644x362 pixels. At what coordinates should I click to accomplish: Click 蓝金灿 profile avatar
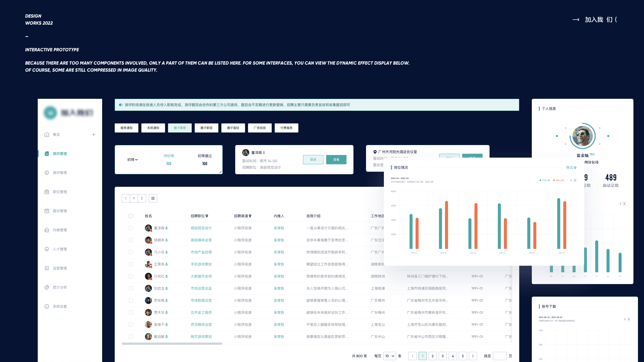(583, 136)
